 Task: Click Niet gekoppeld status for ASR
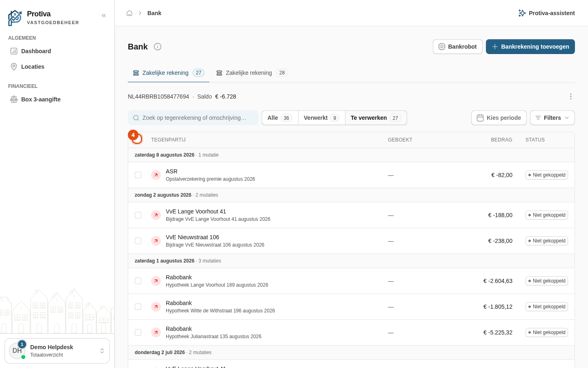pyautogui.click(x=547, y=175)
